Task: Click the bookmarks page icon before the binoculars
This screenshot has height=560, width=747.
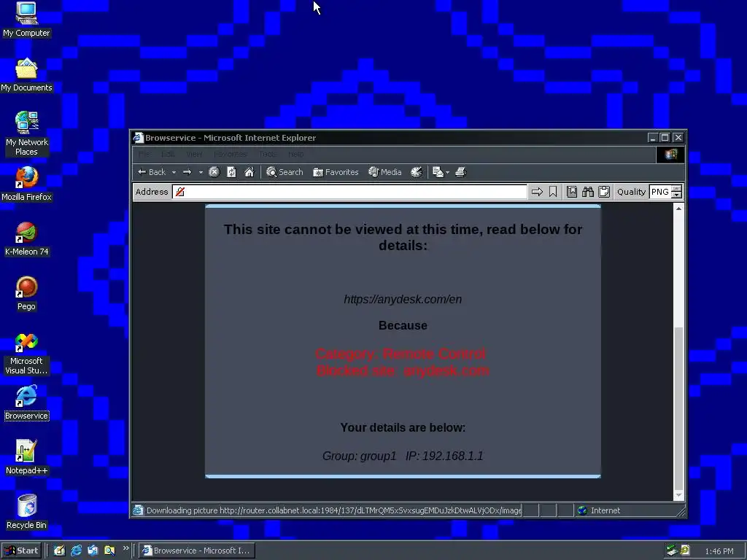Action: coord(572,192)
